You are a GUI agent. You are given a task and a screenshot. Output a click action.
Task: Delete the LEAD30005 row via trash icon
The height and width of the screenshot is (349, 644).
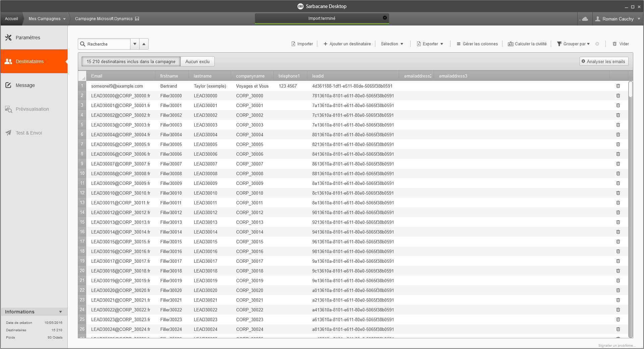[x=618, y=144]
